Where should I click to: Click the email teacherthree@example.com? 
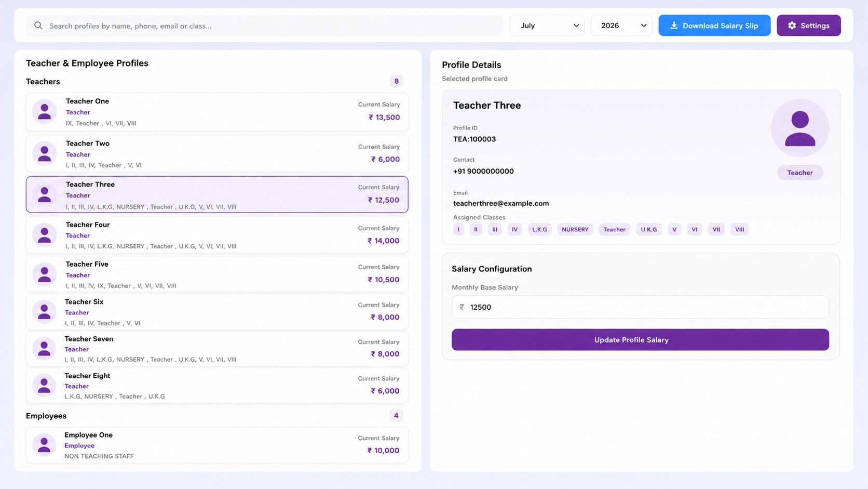[x=501, y=203]
